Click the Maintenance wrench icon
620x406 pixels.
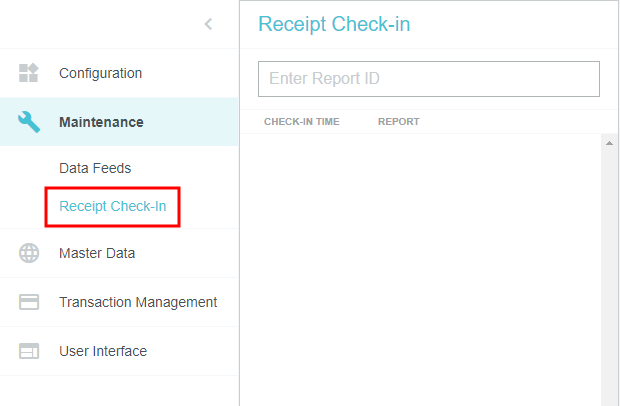pos(29,122)
